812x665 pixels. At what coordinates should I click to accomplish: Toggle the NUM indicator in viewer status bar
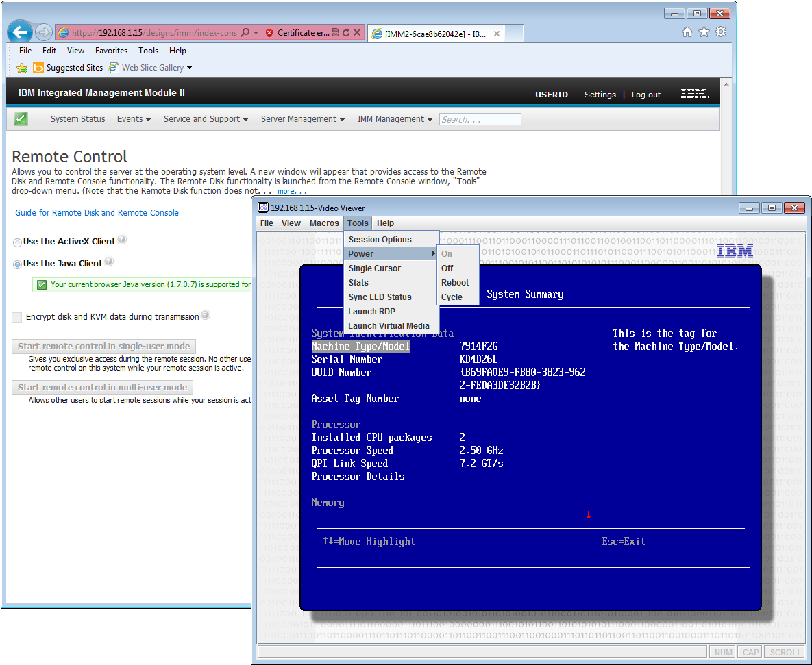coord(723,652)
